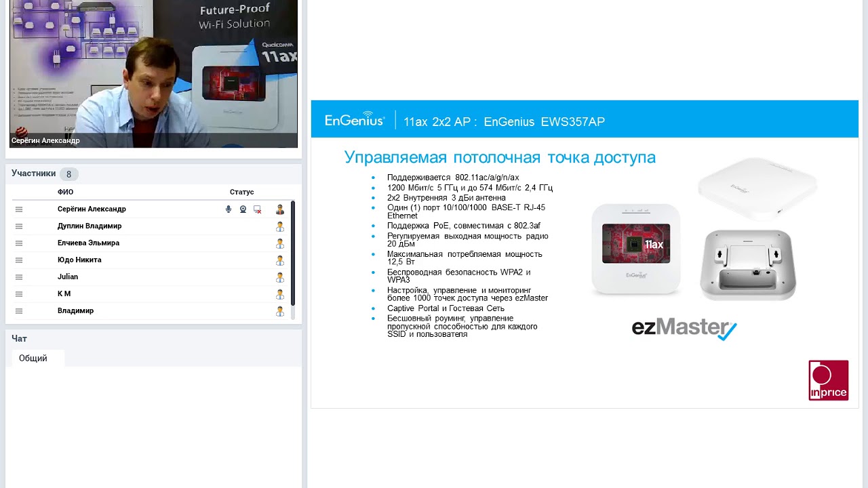This screenshot has width=868, height=488.
Task: Open row menu for К М
Action: [x=19, y=294]
